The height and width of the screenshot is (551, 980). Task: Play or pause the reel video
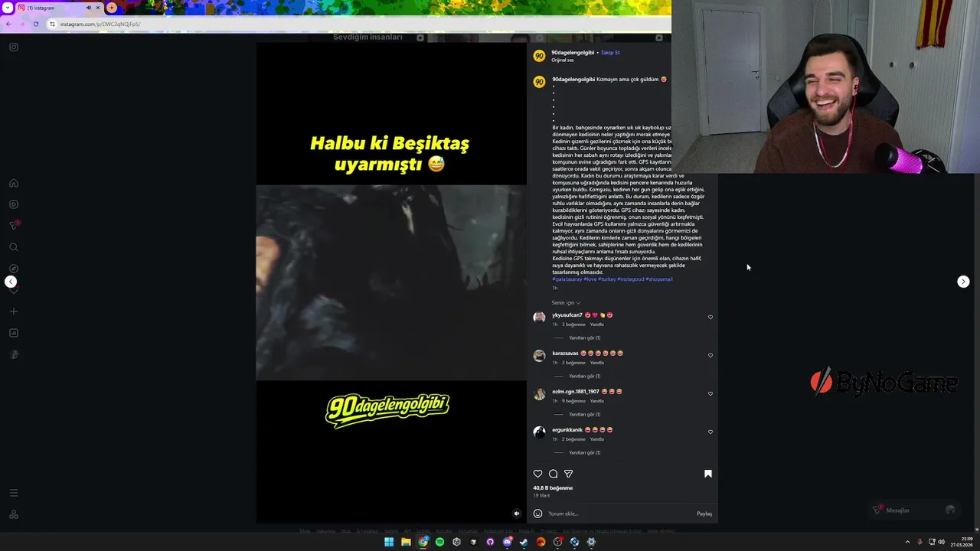coord(391,282)
